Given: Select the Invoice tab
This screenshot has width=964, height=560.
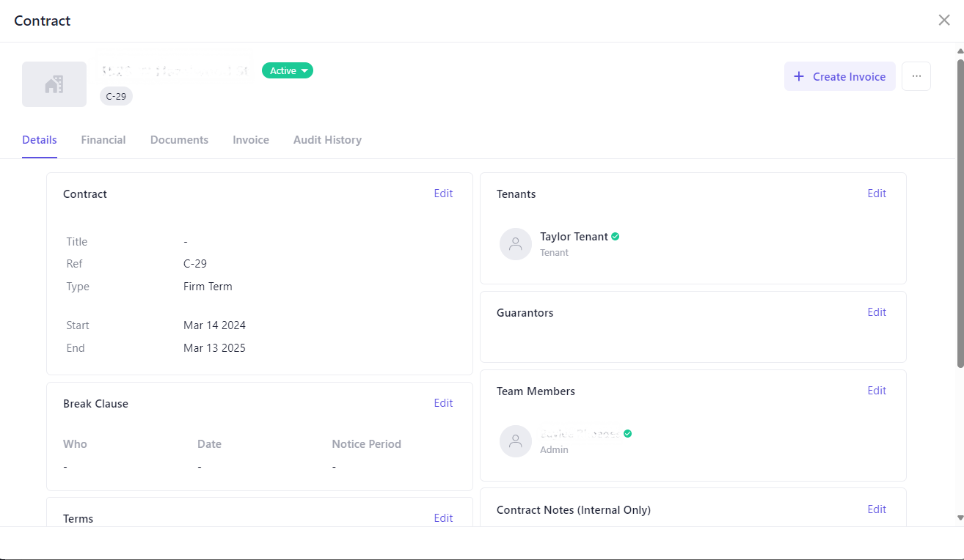Looking at the screenshot, I should [x=250, y=139].
